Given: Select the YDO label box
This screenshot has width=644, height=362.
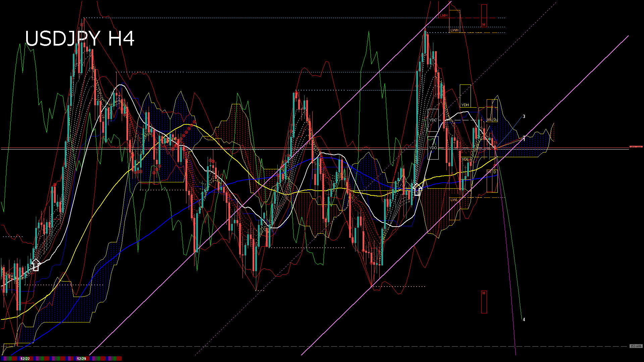Looking at the screenshot, I should click(x=433, y=148).
